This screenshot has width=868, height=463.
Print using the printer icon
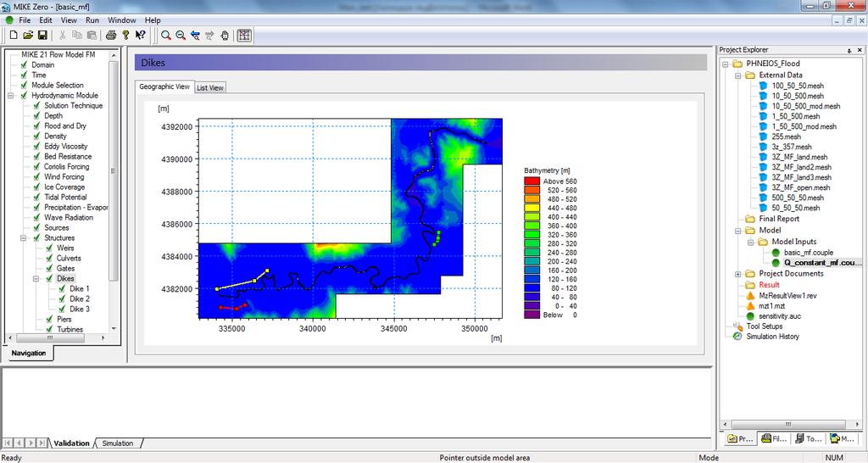(111, 35)
